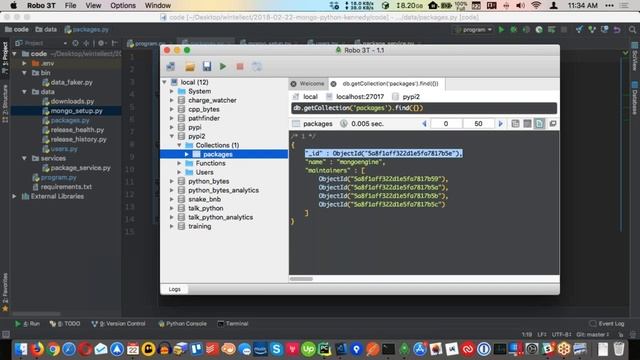This screenshot has height=360, width=640.
Task: Open mongo_setup.py in PyCharm project tree
Action: [x=76, y=111]
